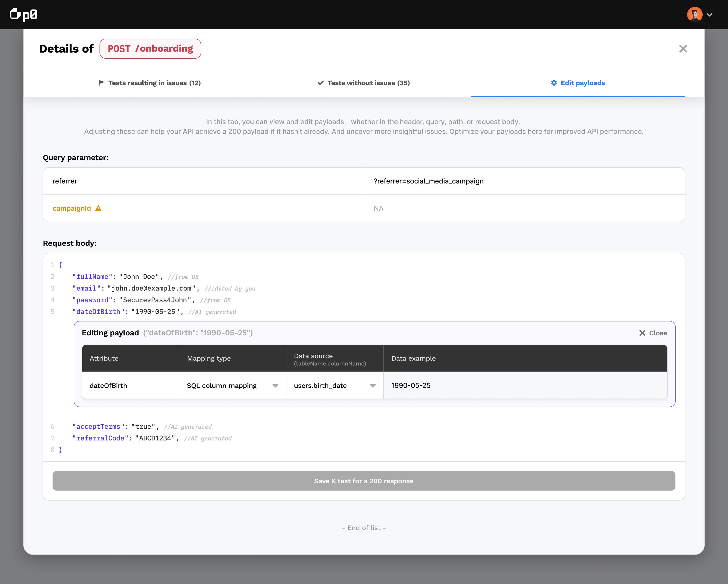728x584 pixels.
Task: Click the p0 logo in the header
Action: pyautogui.click(x=23, y=15)
